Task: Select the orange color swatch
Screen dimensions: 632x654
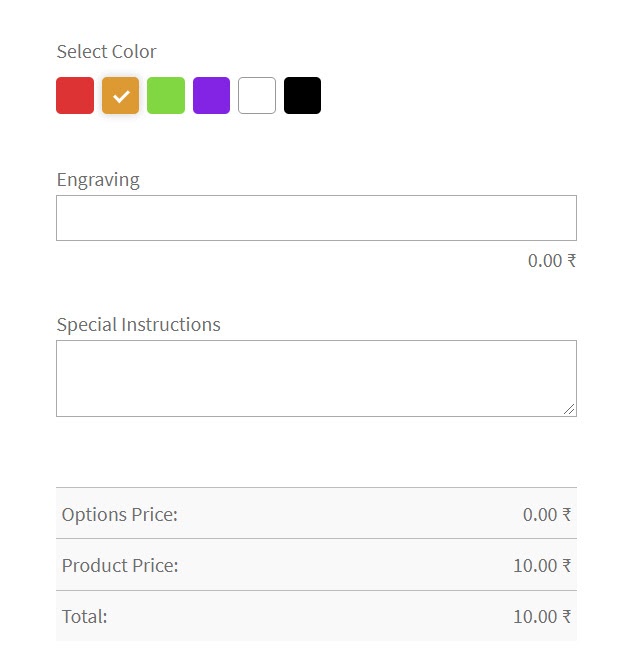Action: click(x=121, y=96)
